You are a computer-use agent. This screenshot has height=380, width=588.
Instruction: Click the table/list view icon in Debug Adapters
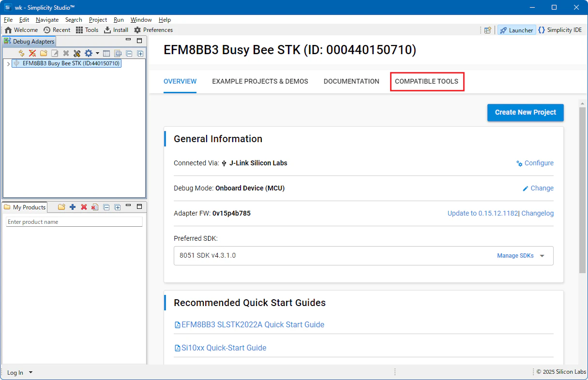[x=106, y=53]
